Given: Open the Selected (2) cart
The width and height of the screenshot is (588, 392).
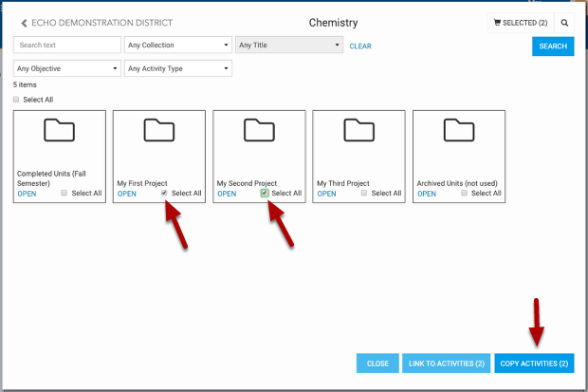Looking at the screenshot, I should (518, 22).
